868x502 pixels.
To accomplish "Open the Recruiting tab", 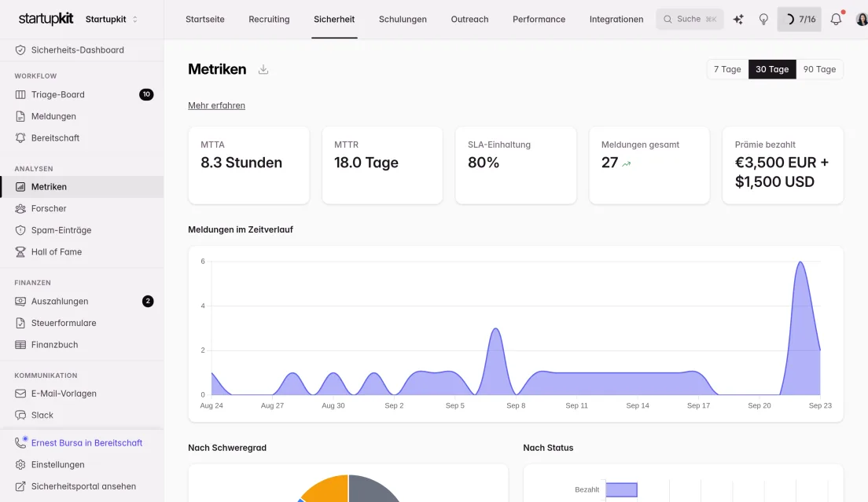I will click(269, 20).
